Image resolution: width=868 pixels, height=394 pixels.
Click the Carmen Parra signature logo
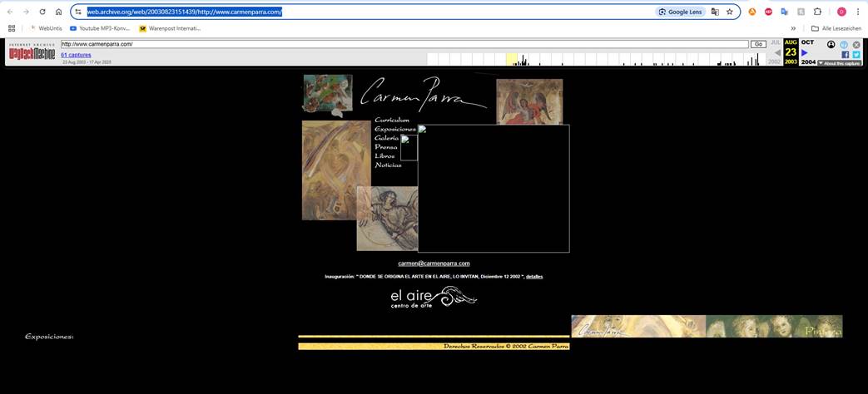[424, 93]
